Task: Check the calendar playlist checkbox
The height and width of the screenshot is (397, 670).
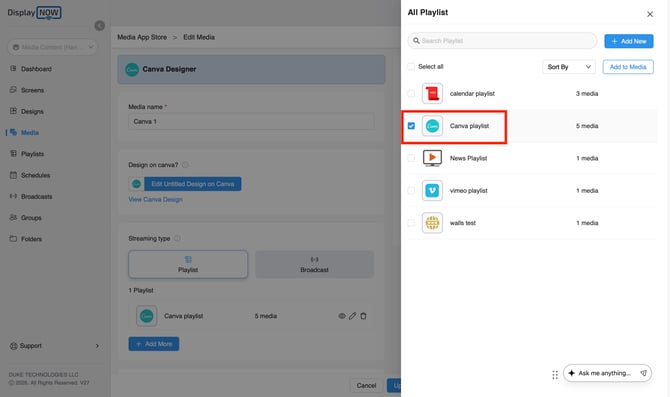Action: tap(411, 94)
